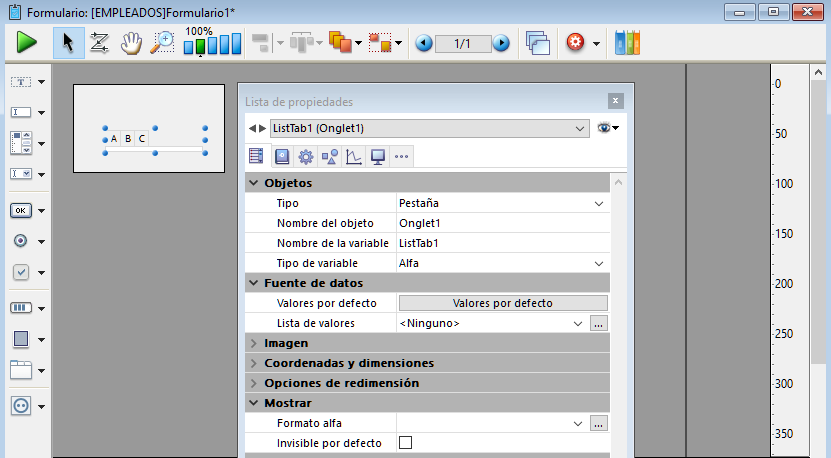
Task: Click the 'Nombre del objeto' field Onglet1
Action: click(x=502, y=223)
